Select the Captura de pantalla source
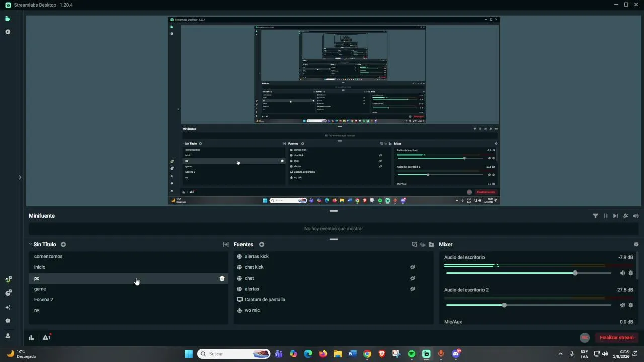 (334, 300)
